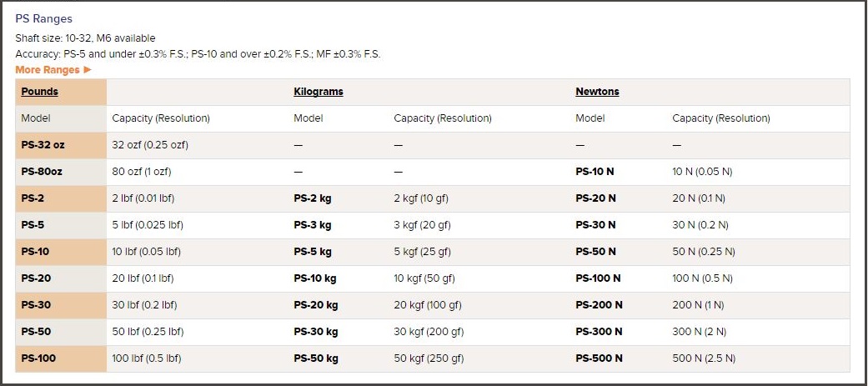The width and height of the screenshot is (868, 386).
Task: Click the PS-32 oz model
Action: [x=43, y=145]
